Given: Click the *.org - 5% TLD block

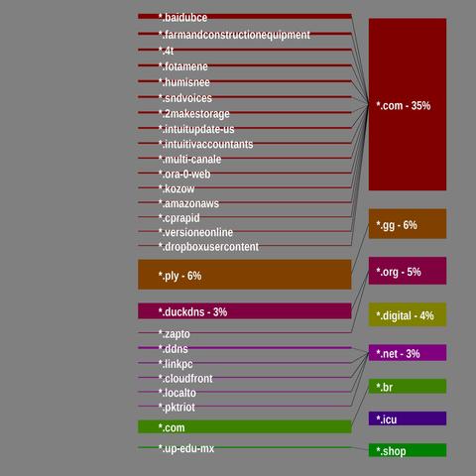Looking at the screenshot, I should [x=408, y=271].
